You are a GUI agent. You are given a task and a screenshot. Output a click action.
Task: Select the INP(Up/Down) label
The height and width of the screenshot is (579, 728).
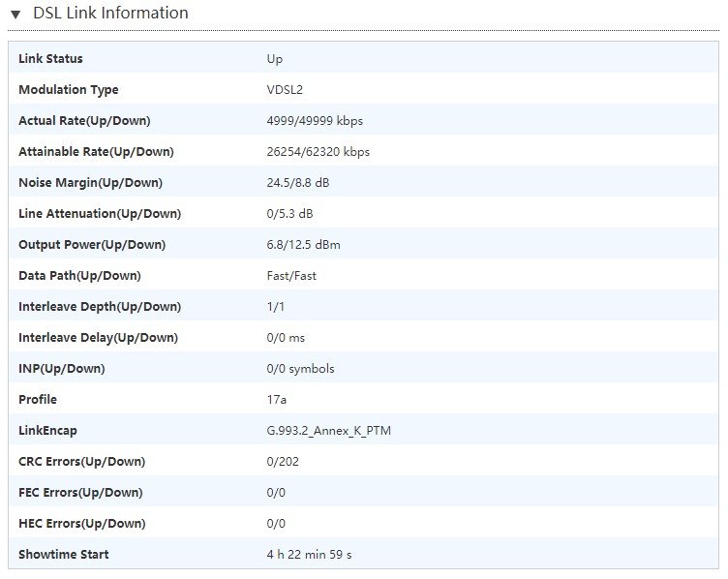[x=62, y=369]
